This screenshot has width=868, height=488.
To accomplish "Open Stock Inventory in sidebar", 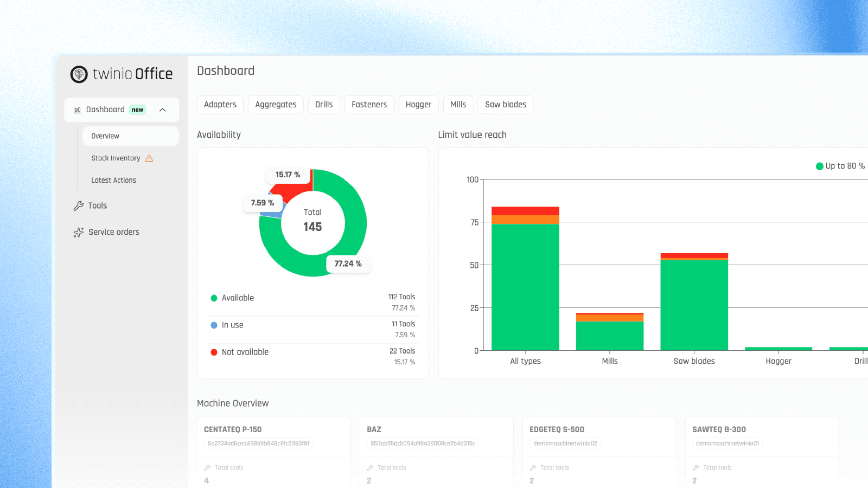I will (x=116, y=158).
